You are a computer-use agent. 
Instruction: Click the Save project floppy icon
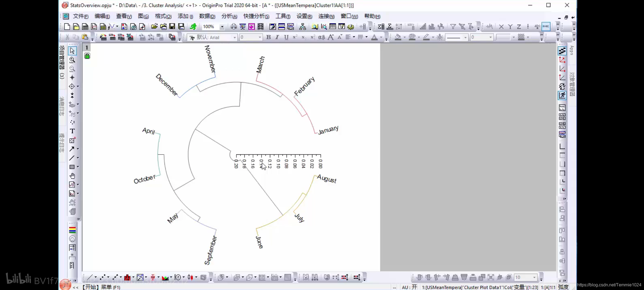pos(172,27)
